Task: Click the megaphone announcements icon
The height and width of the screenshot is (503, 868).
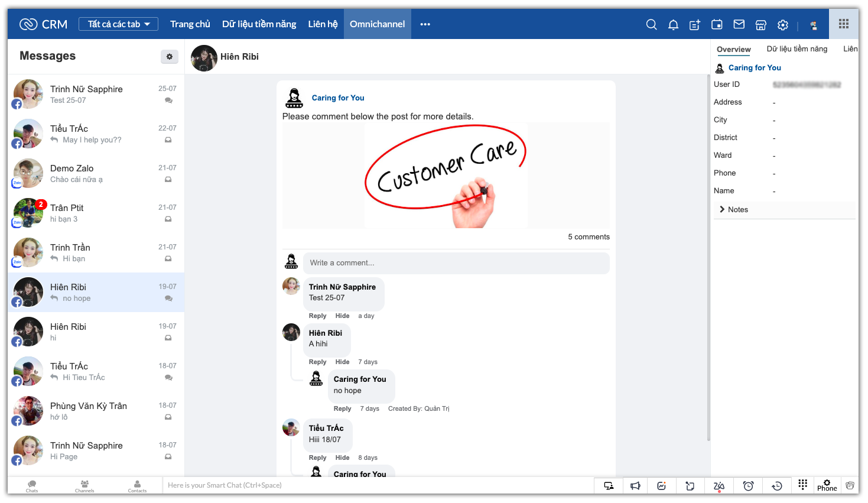Action: point(635,486)
